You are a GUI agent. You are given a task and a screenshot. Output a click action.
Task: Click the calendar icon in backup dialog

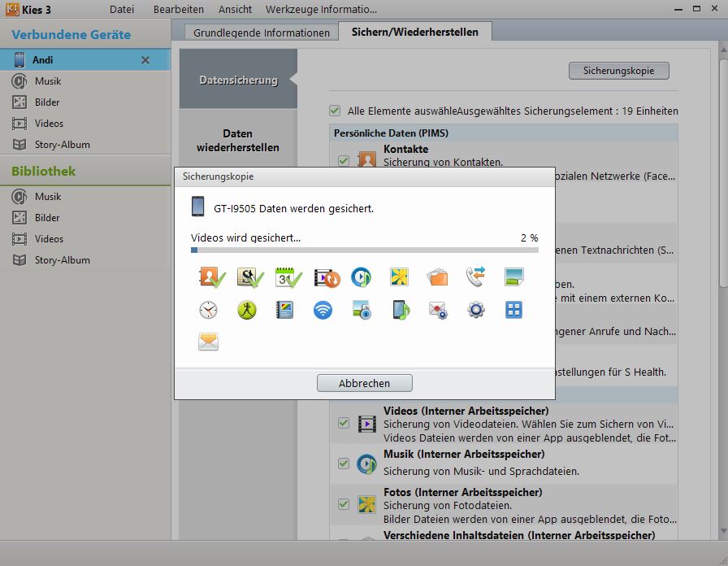(288, 277)
